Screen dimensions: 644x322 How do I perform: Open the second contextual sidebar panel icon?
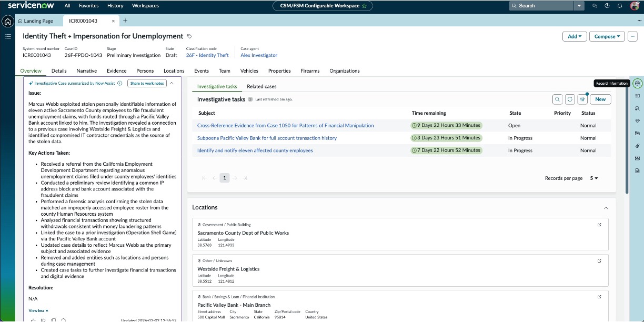pos(637,96)
